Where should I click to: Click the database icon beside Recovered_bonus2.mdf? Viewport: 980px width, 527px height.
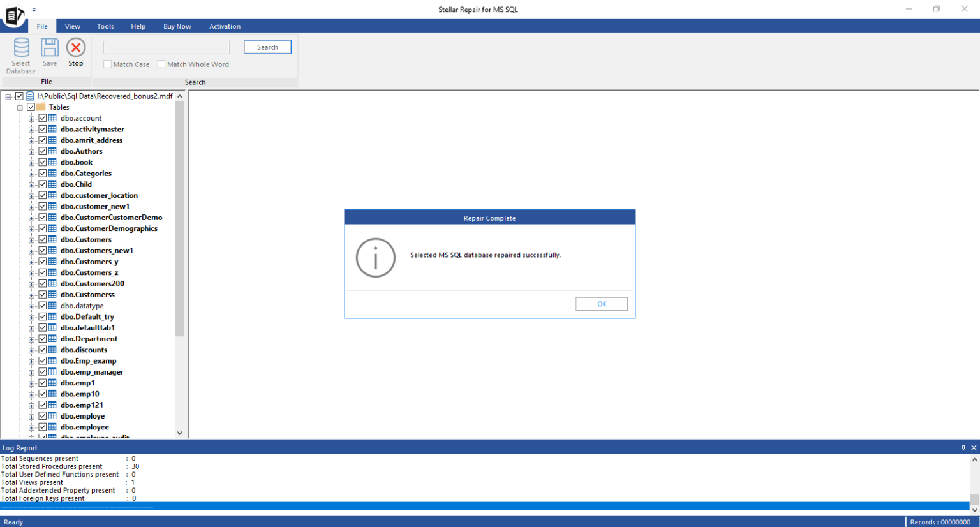pos(29,95)
